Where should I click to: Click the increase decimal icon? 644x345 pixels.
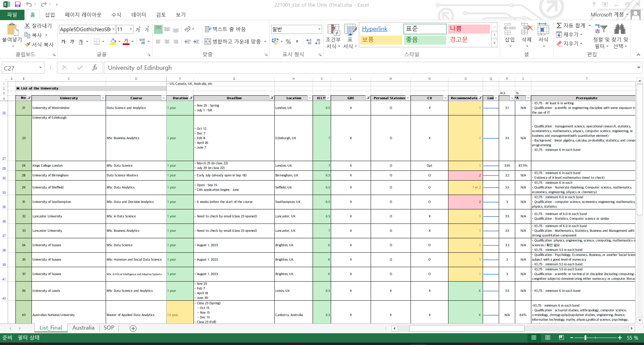coord(309,42)
